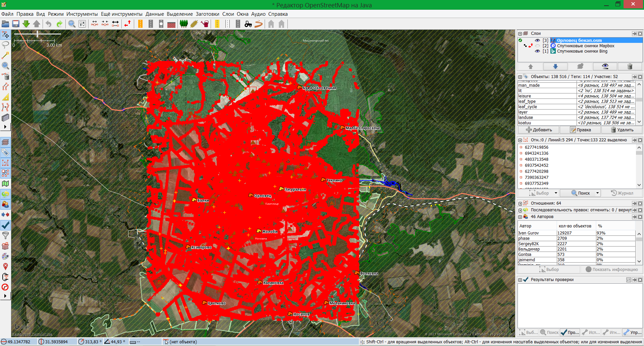Image resolution: width=644 pixels, height=346 pixels.
Task: Open the Данные menu
Action: pos(155,14)
